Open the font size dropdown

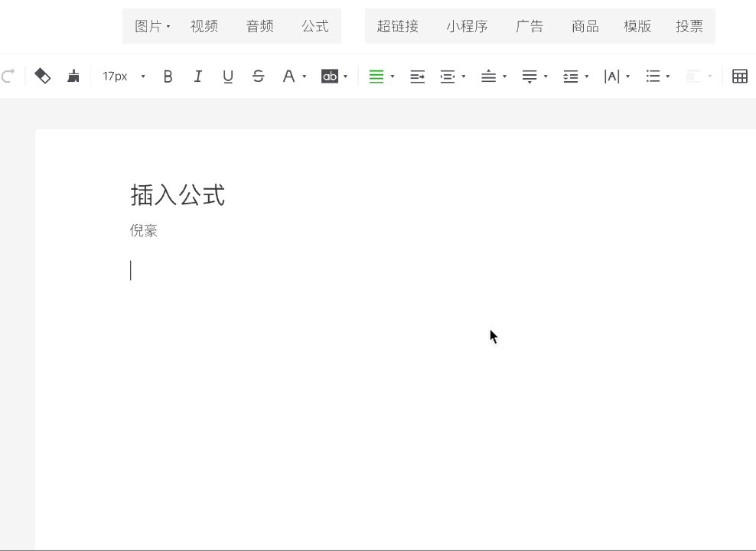122,76
